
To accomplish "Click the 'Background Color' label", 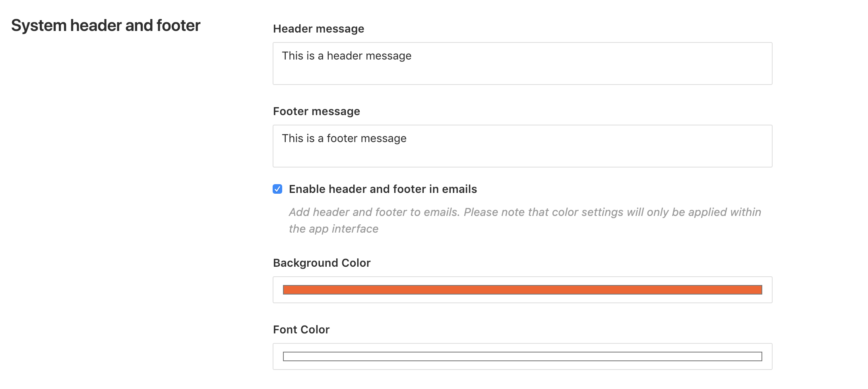I will pos(322,263).
